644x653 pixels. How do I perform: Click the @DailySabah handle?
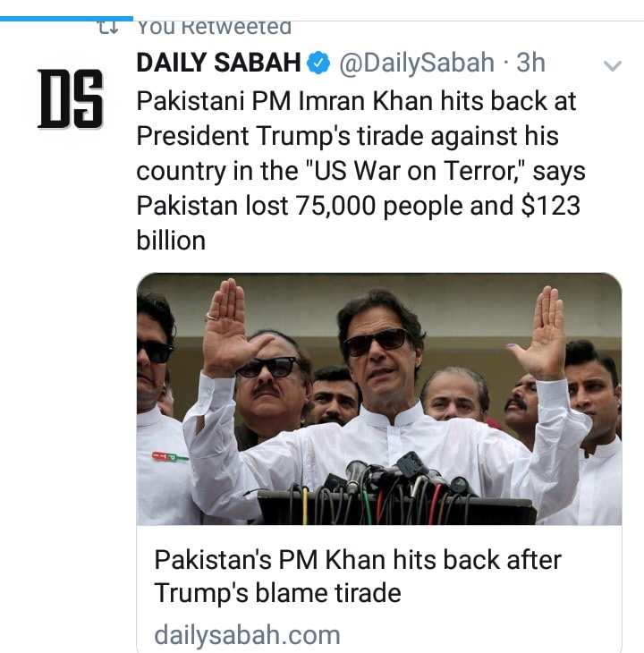(416, 63)
